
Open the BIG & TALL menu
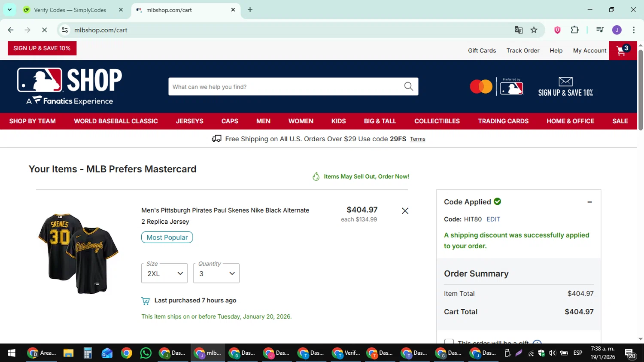(x=380, y=121)
